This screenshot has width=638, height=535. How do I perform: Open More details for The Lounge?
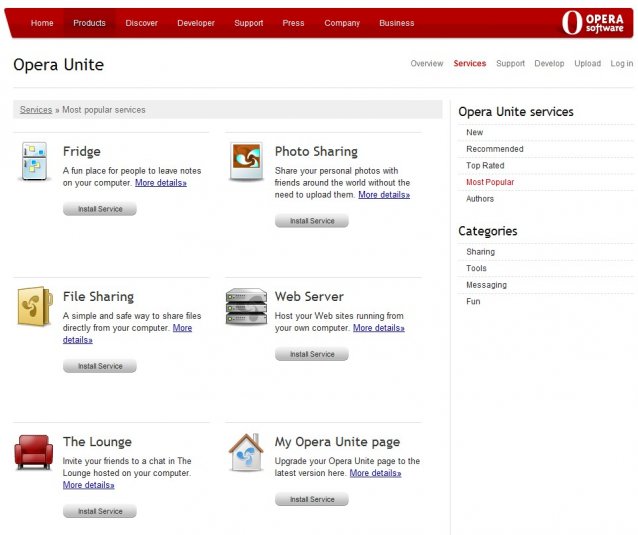click(x=88, y=485)
